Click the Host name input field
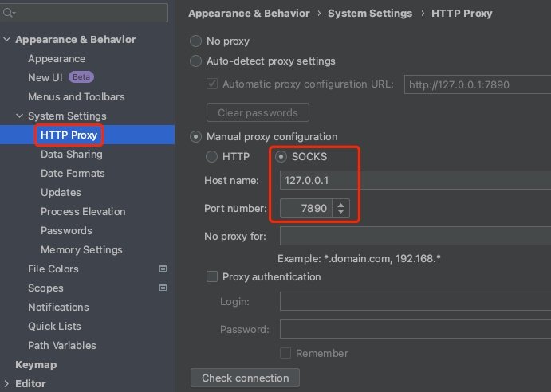Viewport: 551px width, 392px height. tap(415, 180)
